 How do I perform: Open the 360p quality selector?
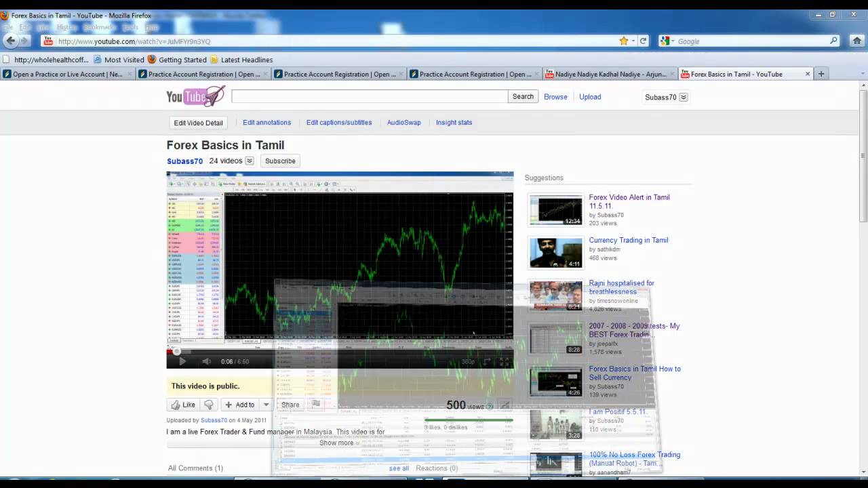468,361
